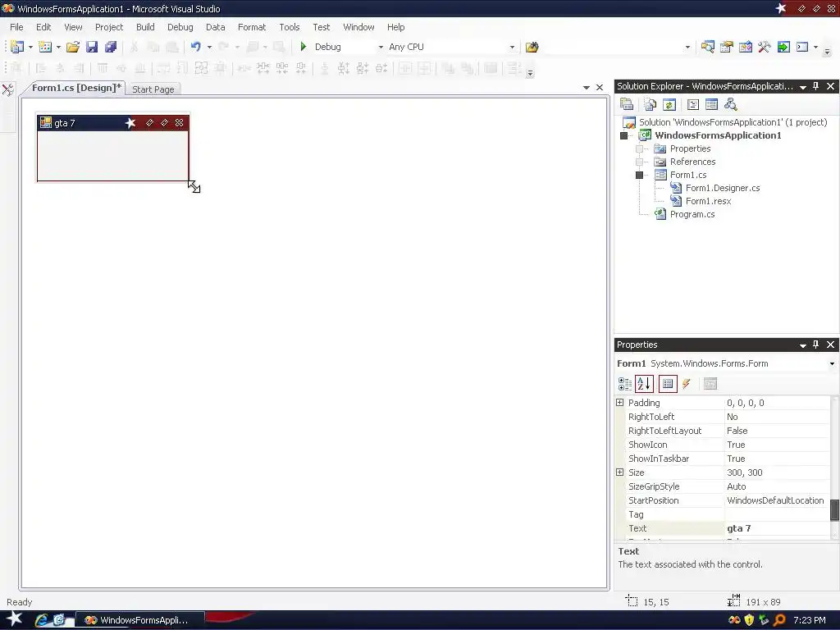Open the Toolbox hammer-and-wrench icon
840x630 pixels.
point(764,47)
